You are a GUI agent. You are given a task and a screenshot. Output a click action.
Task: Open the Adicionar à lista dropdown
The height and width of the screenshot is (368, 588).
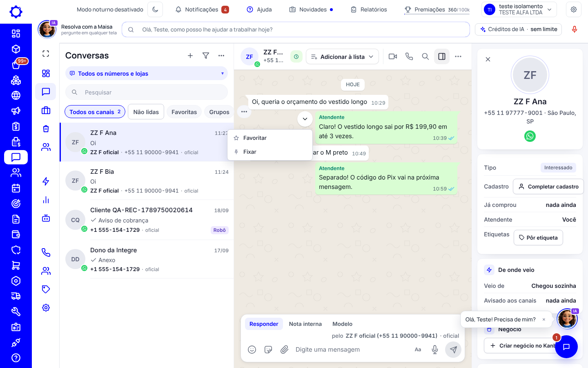click(x=342, y=57)
